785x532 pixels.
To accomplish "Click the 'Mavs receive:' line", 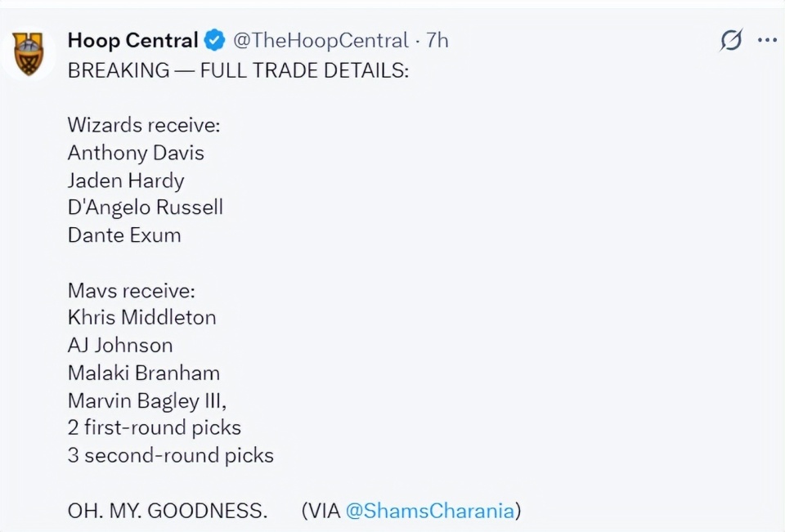I will pyautogui.click(x=132, y=290).
